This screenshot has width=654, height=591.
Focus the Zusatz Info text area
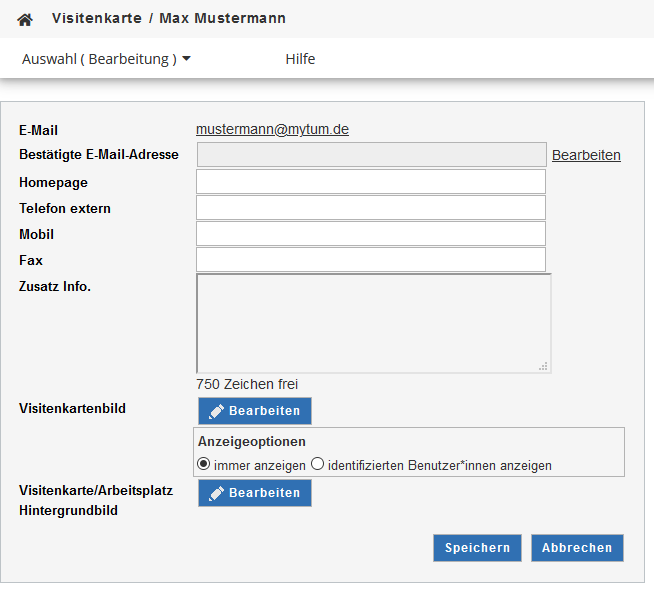click(x=373, y=323)
